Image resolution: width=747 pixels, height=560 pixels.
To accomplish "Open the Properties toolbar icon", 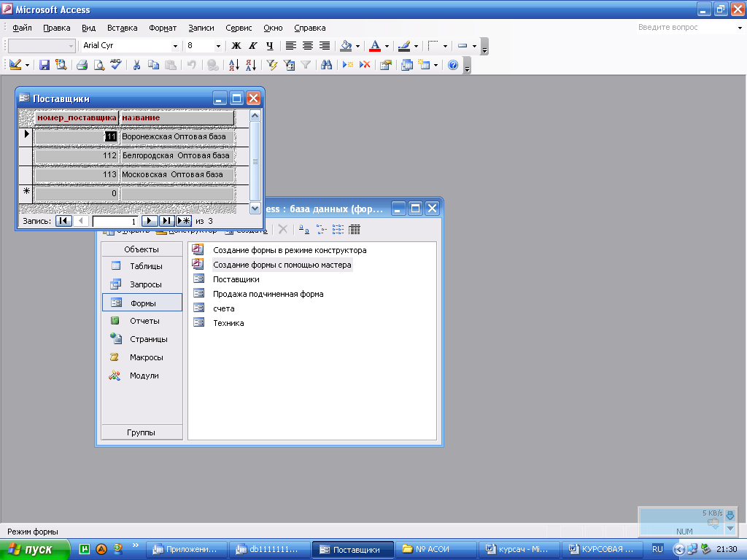I will 386,65.
